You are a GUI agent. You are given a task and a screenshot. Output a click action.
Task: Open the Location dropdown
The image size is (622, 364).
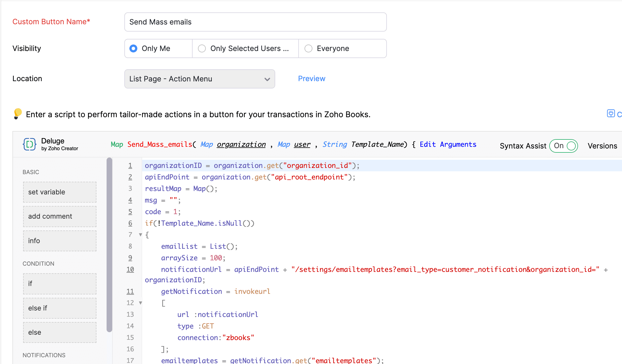tap(200, 79)
